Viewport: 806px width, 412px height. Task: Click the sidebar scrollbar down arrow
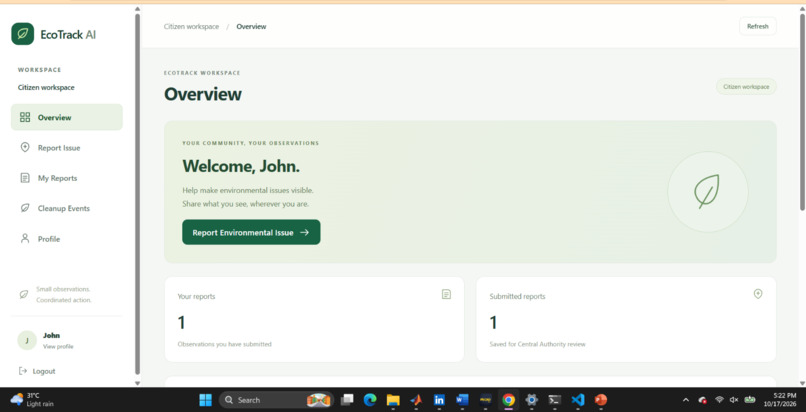[137, 383]
